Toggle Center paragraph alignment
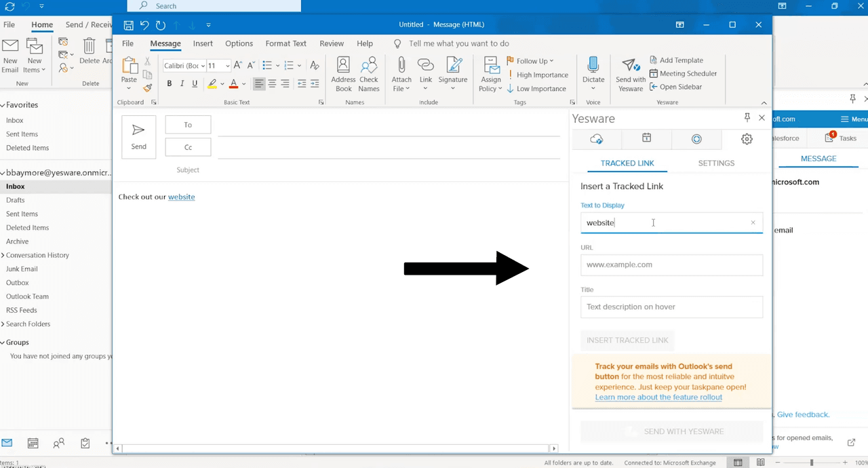Image resolution: width=868 pixels, height=468 pixels. [x=272, y=84]
